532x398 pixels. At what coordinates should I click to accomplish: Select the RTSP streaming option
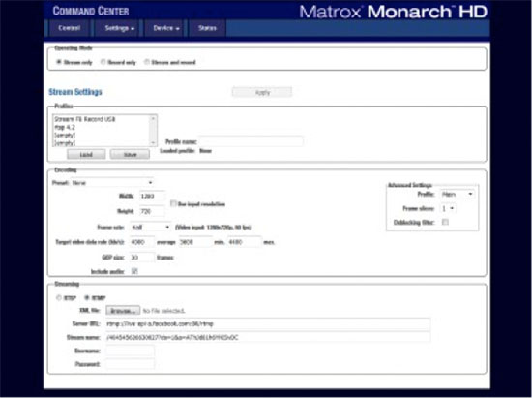(59, 298)
